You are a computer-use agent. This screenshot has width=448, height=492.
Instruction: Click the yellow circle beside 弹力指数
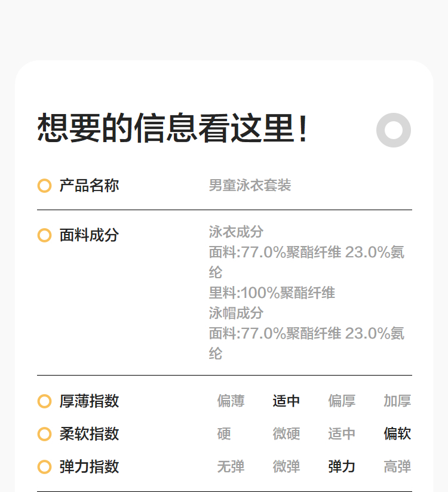tap(44, 467)
